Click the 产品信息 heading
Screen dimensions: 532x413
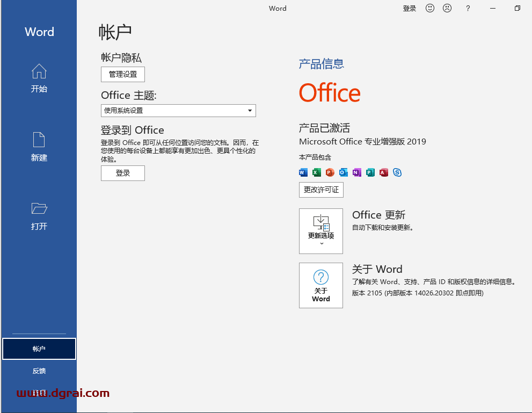coord(322,64)
